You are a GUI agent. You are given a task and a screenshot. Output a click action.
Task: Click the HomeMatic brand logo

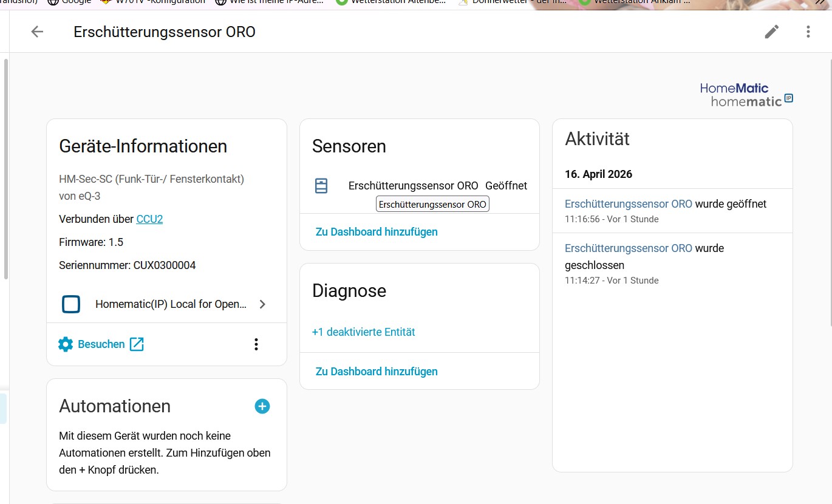[x=746, y=95]
